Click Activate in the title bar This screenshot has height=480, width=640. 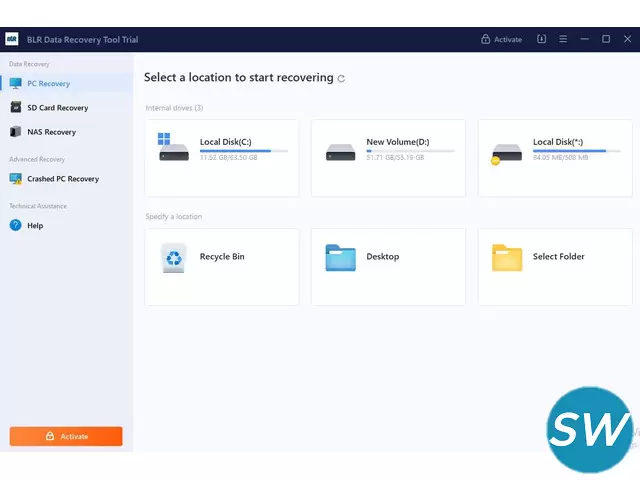click(x=501, y=39)
